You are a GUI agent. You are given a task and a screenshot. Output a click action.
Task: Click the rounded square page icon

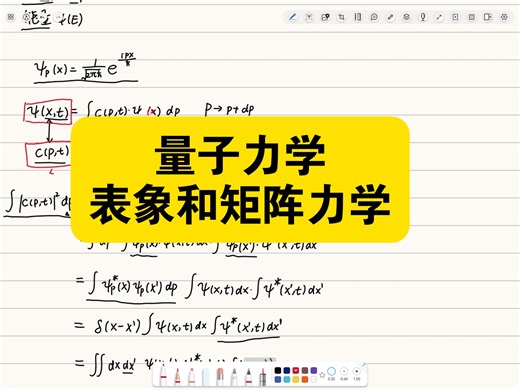[471, 17]
